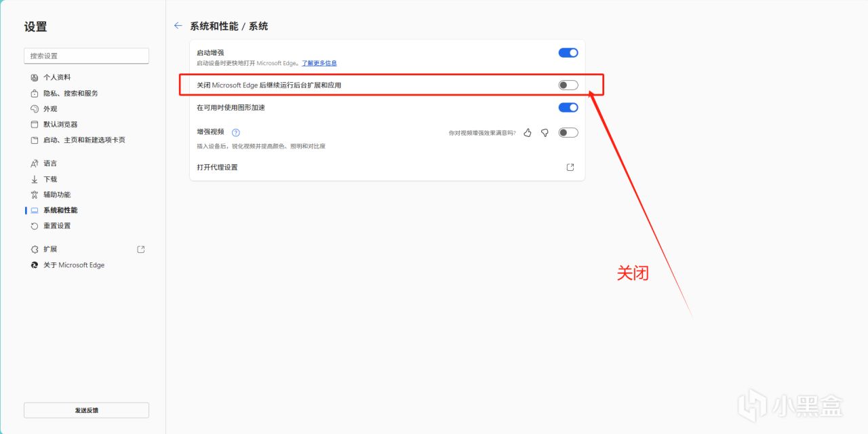Click the 外观 appearance icon
Viewport: 868px width, 434px height.
point(35,108)
